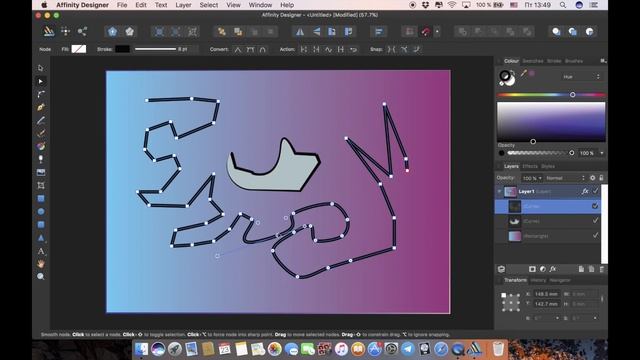Switch to Pixel Persona
This screenshot has width=640, height=360.
(x=65, y=31)
